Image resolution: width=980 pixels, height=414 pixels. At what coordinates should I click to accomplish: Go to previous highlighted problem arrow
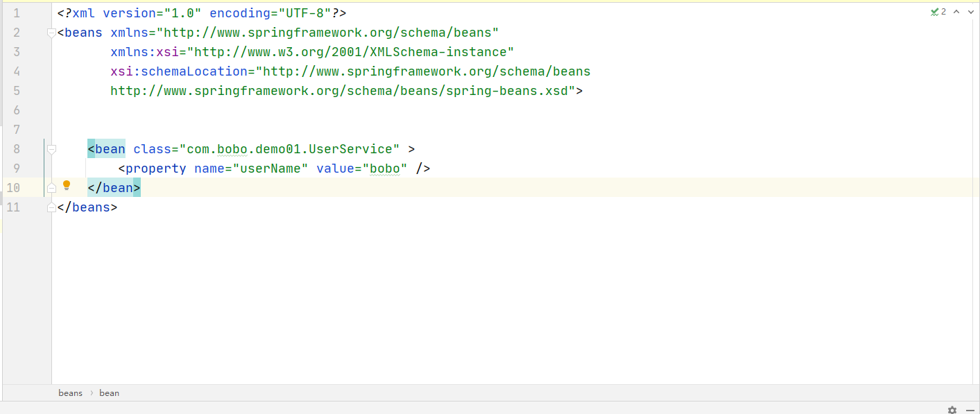pyautogui.click(x=956, y=12)
